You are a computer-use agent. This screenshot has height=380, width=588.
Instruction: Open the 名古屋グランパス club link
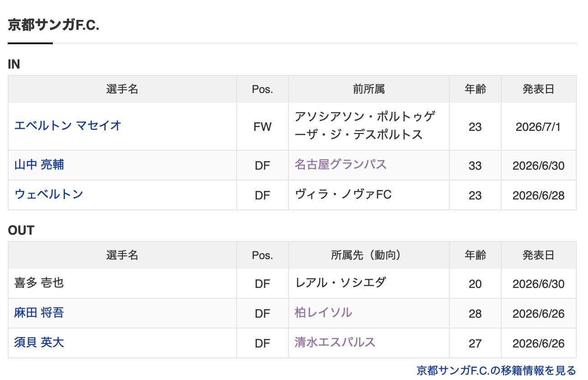[341, 164]
